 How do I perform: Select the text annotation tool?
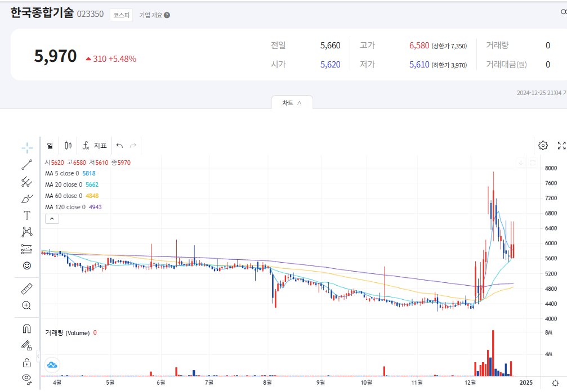pos(27,215)
